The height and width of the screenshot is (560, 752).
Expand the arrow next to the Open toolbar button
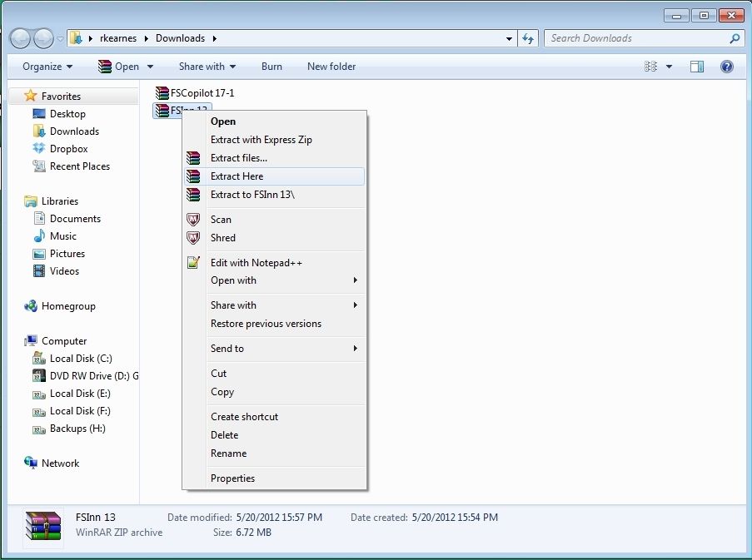tap(150, 67)
